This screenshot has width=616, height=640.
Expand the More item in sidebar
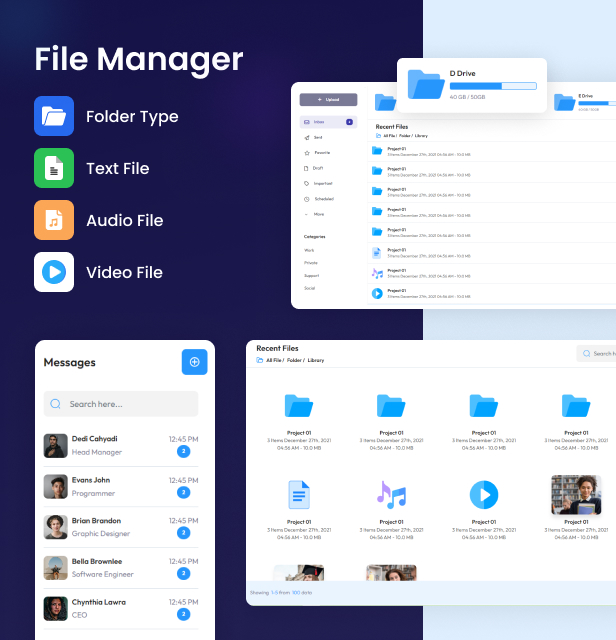[319, 214]
